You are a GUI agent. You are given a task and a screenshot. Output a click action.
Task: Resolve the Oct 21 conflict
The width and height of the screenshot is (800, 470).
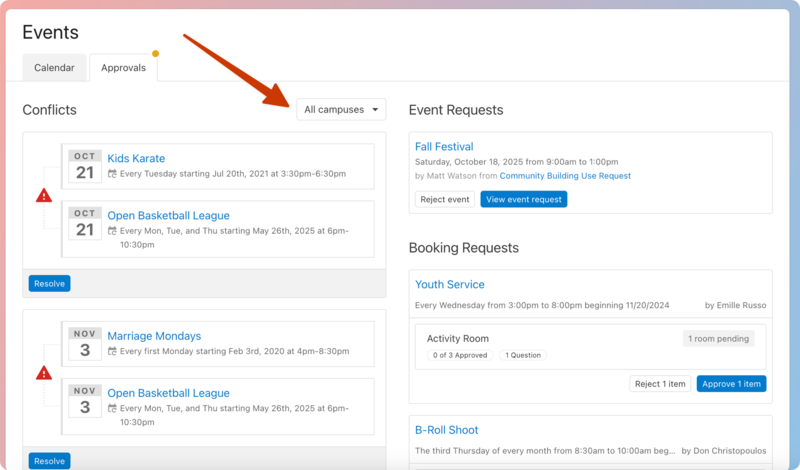(49, 284)
